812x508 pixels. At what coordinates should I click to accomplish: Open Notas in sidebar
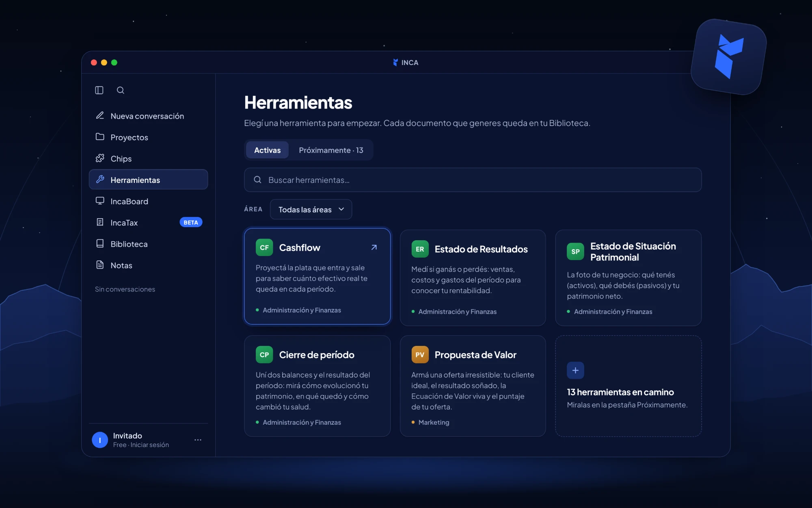tap(148, 265)
